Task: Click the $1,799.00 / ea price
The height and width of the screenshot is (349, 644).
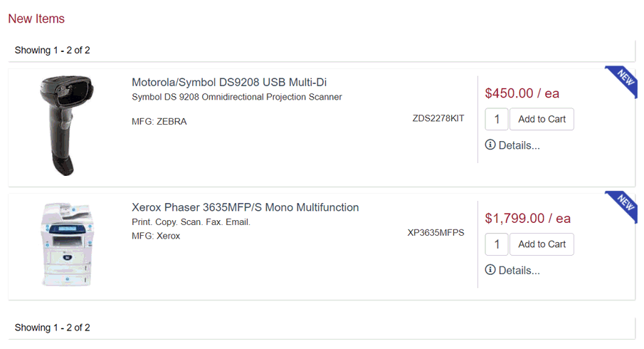Action: coord(527,219)
